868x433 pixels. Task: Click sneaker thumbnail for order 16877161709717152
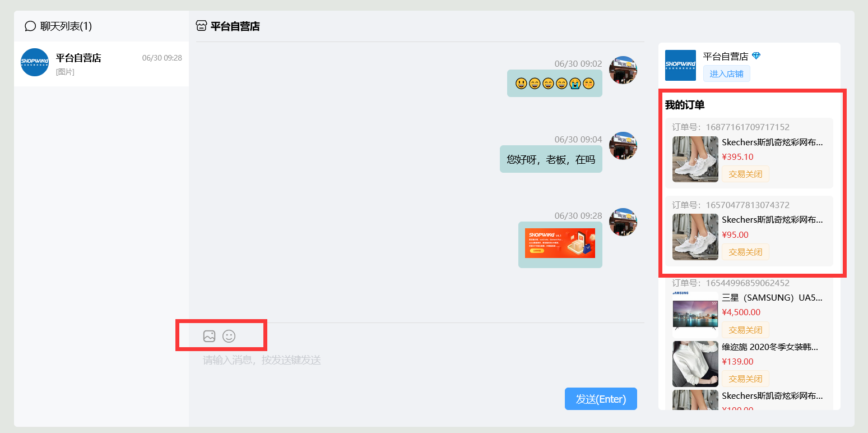pos(695,159)
